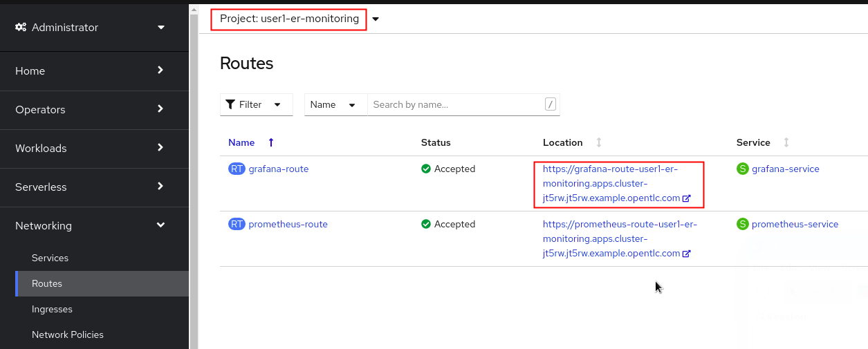The image size is (868, 349).
Task: Open the grafana-route link
Action: point(279,169)
